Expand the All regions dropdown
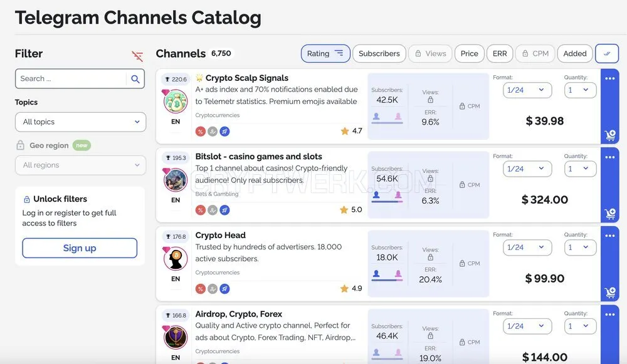Viewport: 627px width, 364px height. (80, 165)
